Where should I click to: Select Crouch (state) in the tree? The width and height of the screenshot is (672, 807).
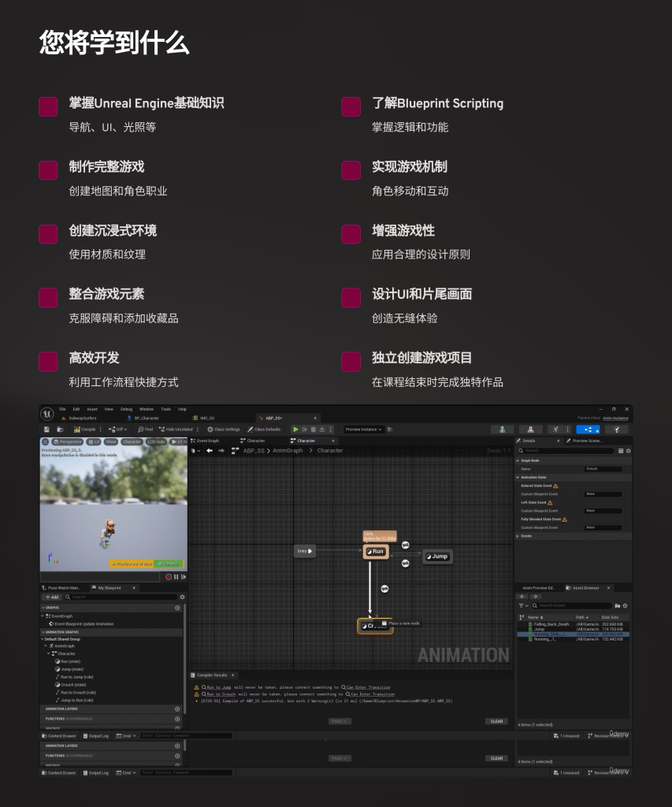(70, 685)
